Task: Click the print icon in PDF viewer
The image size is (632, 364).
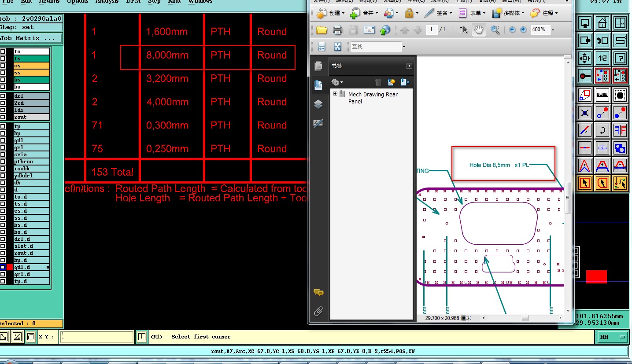Action: 337,30
